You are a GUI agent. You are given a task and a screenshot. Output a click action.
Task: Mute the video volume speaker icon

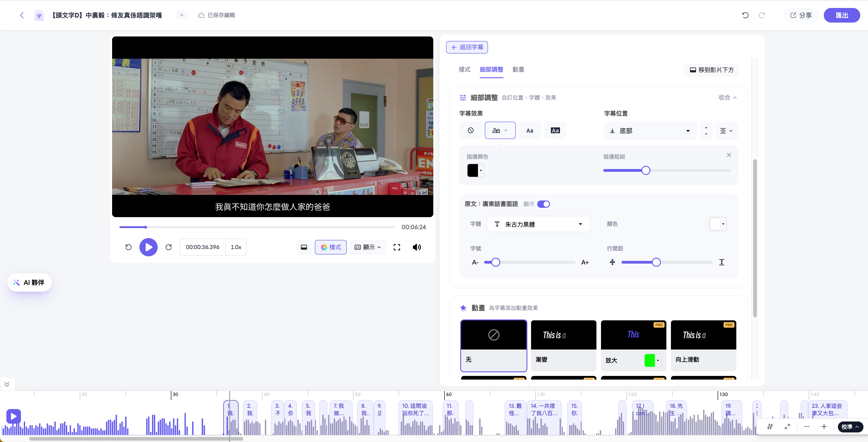tap(416, 247)
